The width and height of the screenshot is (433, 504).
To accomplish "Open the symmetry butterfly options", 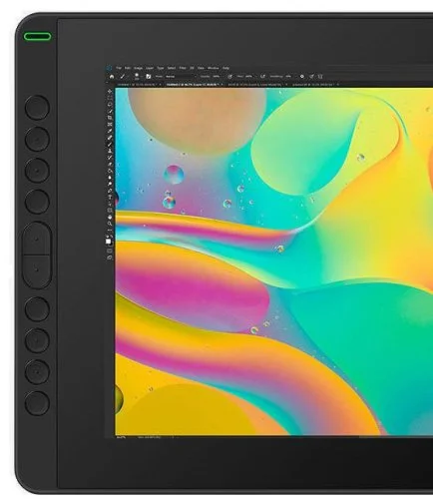I will coord(320,77).
